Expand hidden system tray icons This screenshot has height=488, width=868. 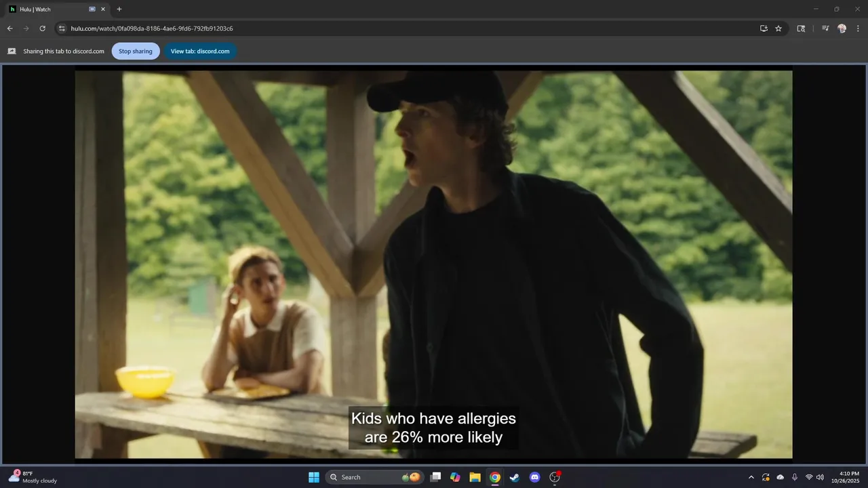tap(751, 477)
